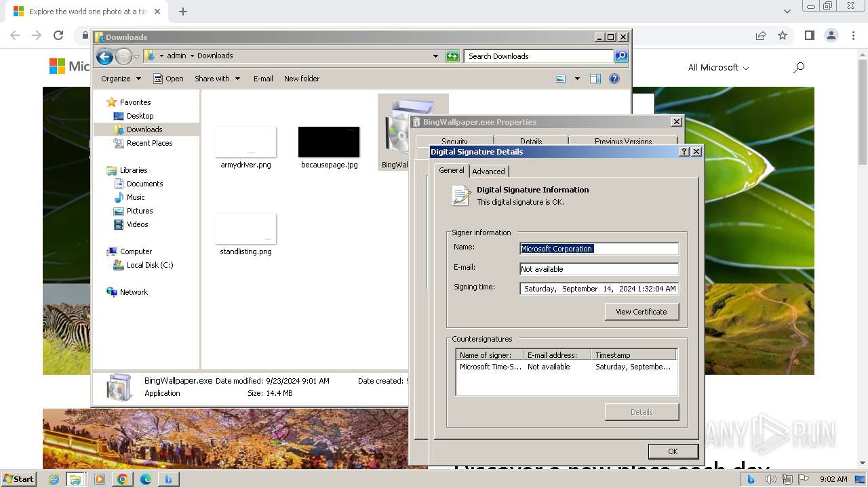This screenshot has width=868, height=488.
Task: Select the becausepage.jpg file
Action: 329,148
